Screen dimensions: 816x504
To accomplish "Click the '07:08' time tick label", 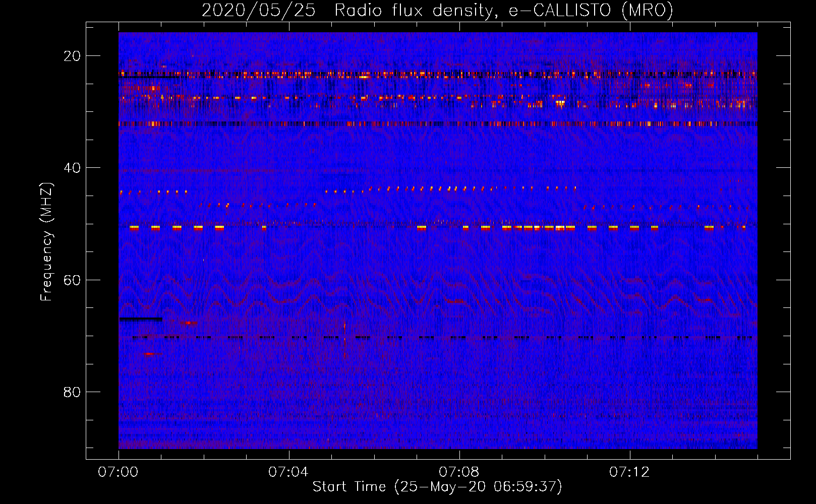I will (459, 472).
